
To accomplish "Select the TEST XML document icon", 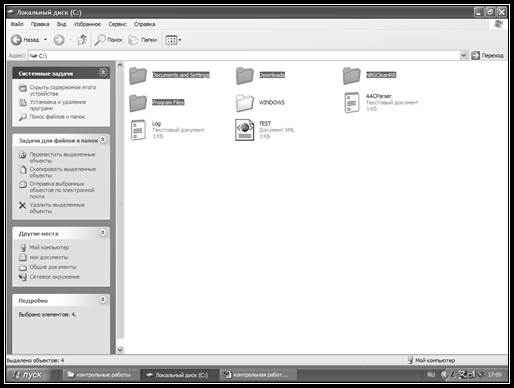I will [245, 130].
